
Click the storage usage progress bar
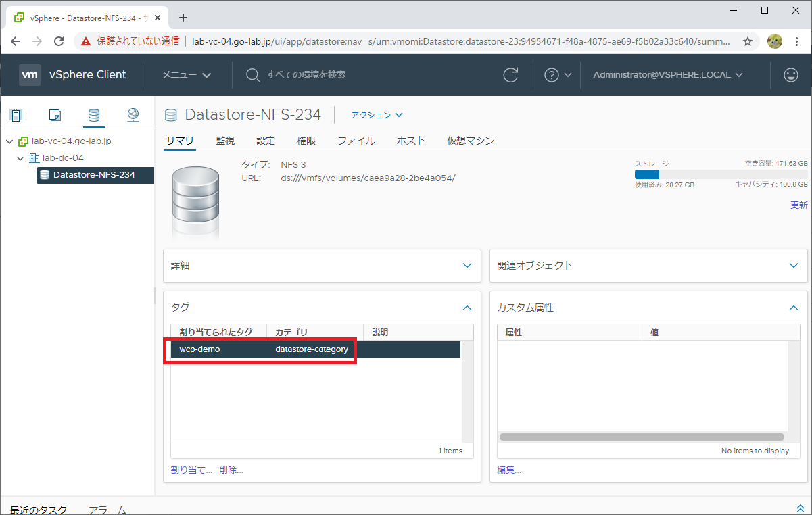click(x=721, y=174)
